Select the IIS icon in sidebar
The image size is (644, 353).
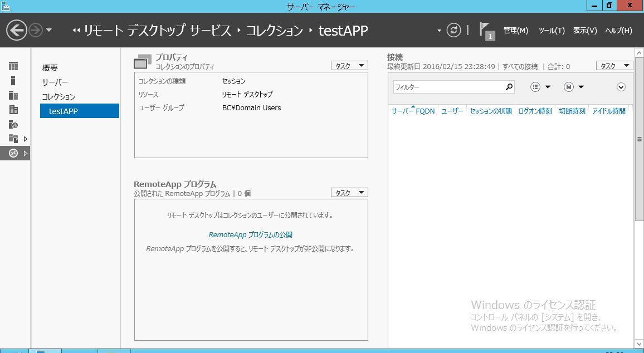13,124
